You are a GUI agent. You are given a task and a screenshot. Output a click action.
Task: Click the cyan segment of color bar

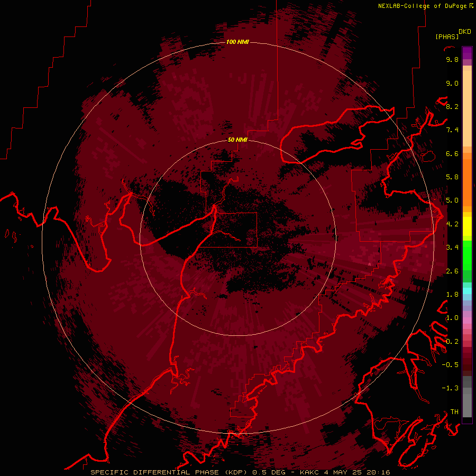coord(467,291)
